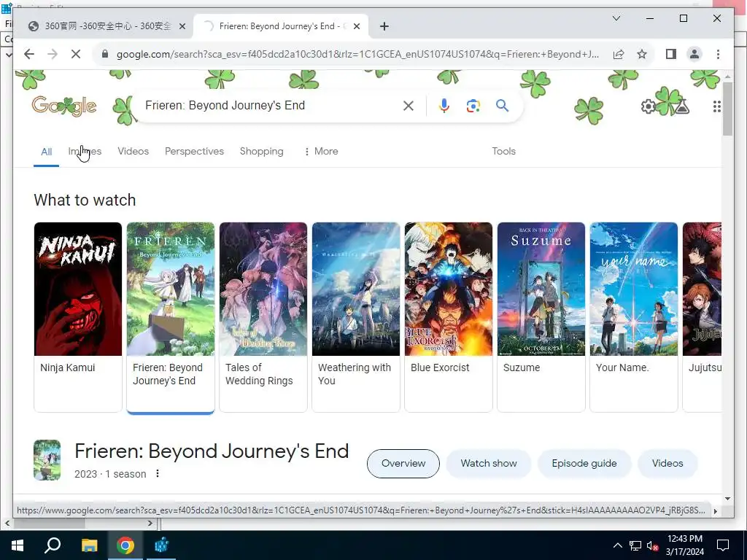Image resolution: width=747 pixels, height=560 pixels.
Task: Click the Watch show chip
Action: [488, 463]
